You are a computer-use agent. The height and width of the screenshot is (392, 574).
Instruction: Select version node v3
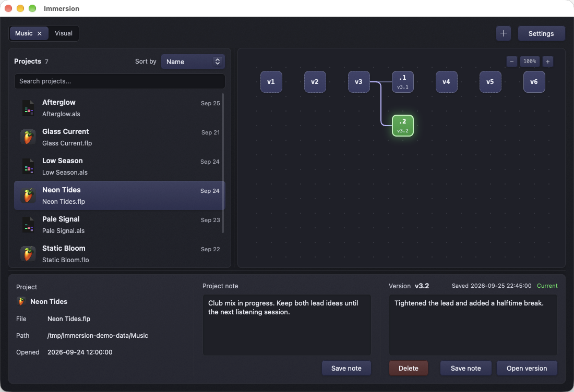point(359,81)
